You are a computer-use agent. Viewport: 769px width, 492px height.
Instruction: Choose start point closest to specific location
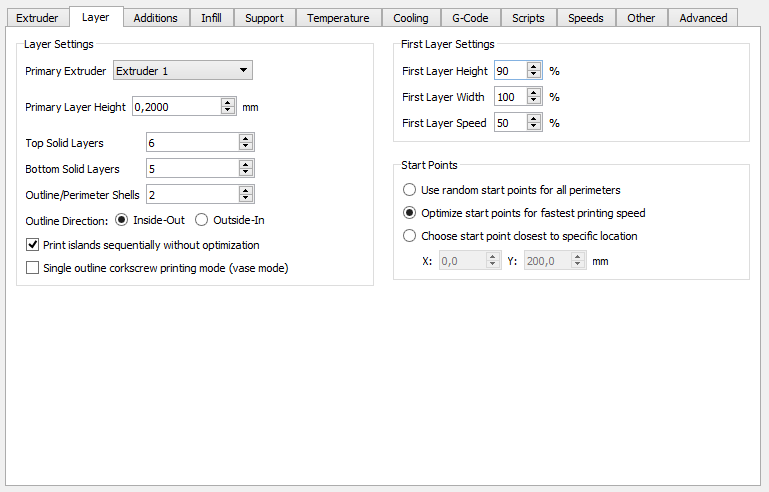click(x=409, y=236)
